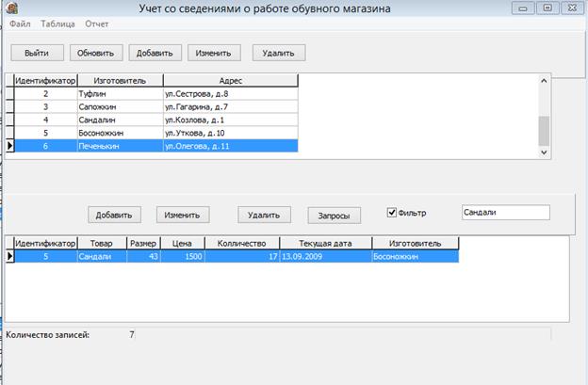Select the Сандалин manufacturer cell
This screenshot has height=385, width=588.
[x=120, y=120]
